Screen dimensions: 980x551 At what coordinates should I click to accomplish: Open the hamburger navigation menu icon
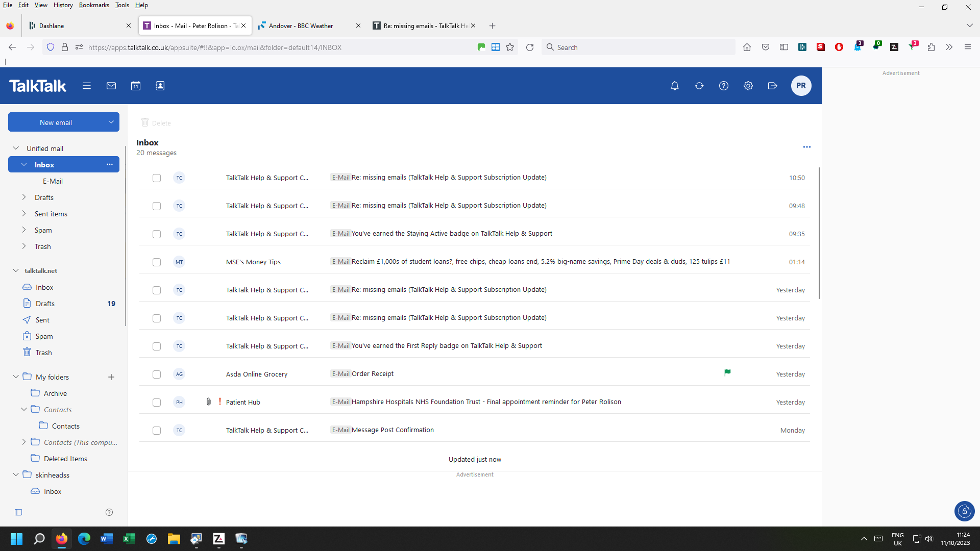pyautogui.click(x=87, y=86)
